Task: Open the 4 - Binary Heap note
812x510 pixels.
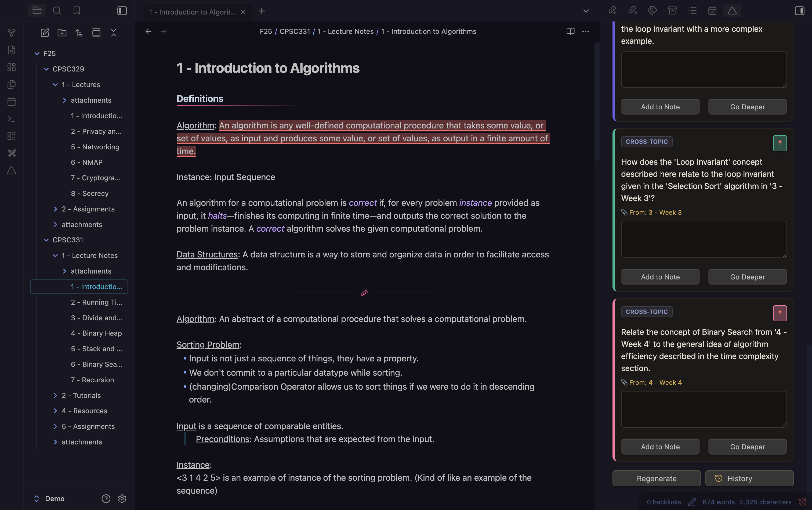Action: click(96, 333)
